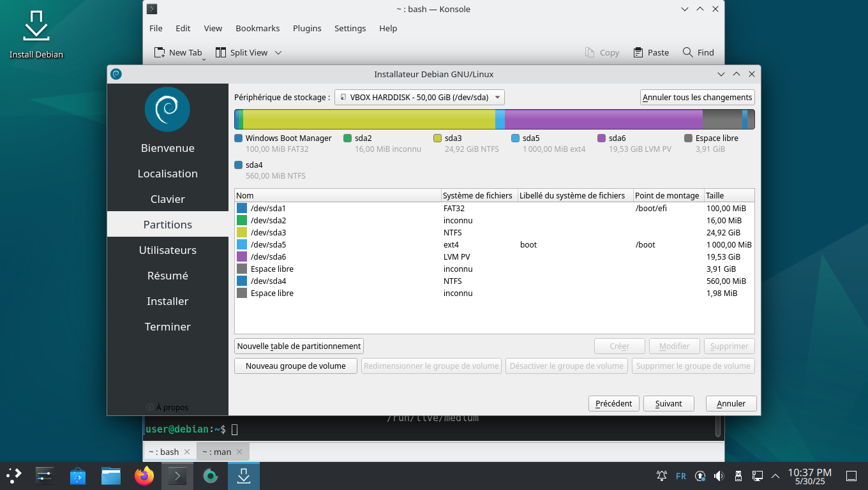Viewport: 868px width, 490px height.
Task: Click the Paste icon in Konsole toolbar
Action: (x=638, y=52)
